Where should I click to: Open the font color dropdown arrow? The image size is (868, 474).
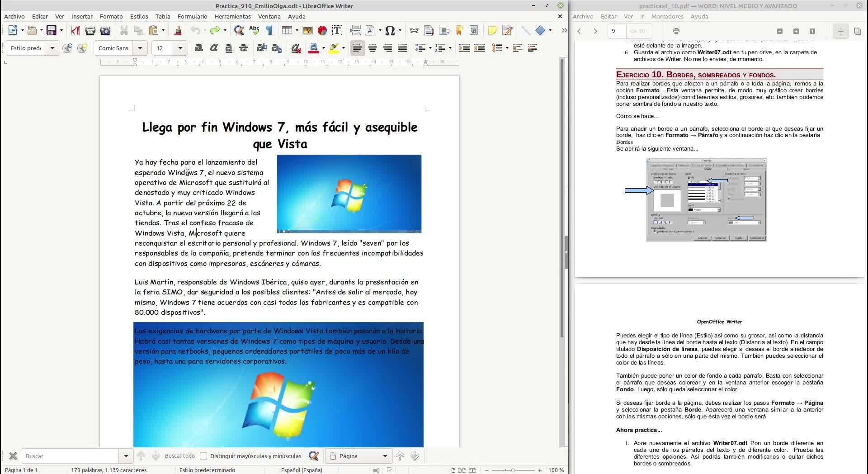point(324,48)
